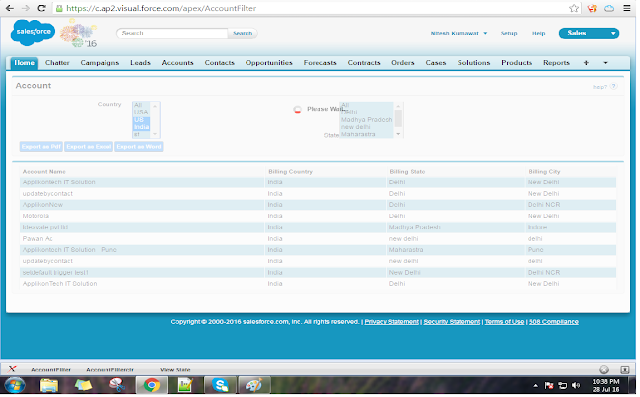Viewport: 640px width, 397px height.
Task: Click the Salesforce search input field
Action: pos(172,33)
